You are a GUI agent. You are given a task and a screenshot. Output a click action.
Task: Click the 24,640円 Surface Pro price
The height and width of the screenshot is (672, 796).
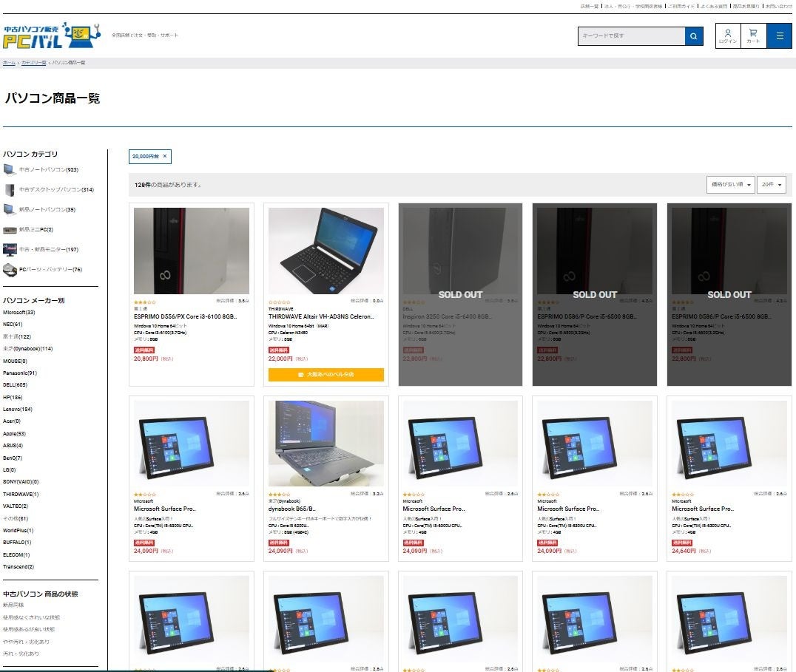[x=684, y=551]
